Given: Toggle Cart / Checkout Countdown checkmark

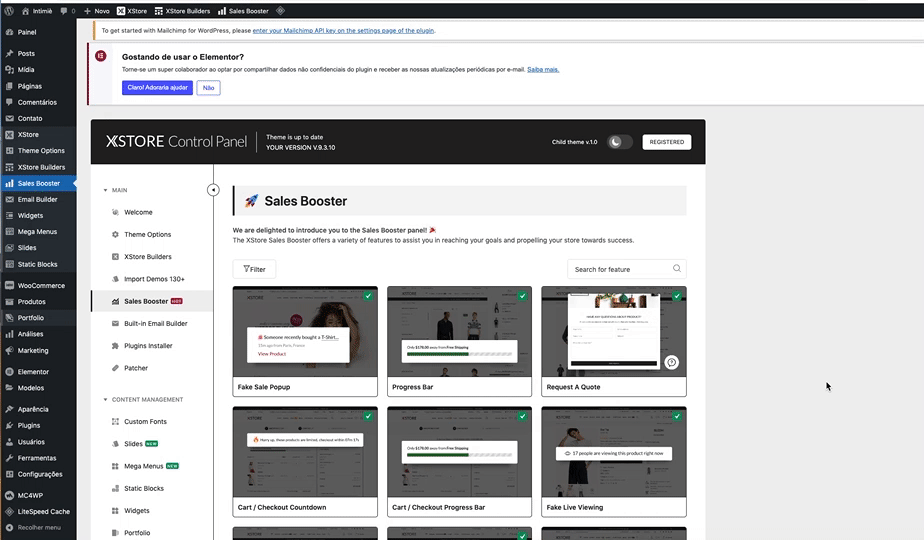Looking at the screenshot, I should click(x=368, y=416).
